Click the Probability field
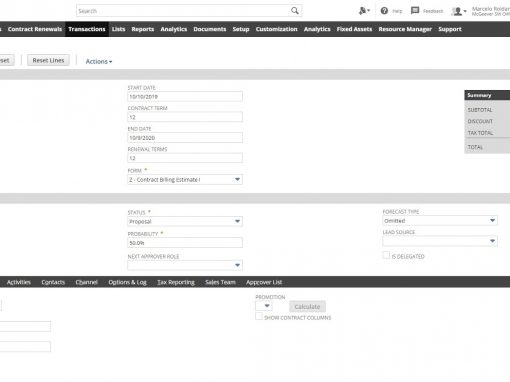Screen dimensions: 510x382 185,243
